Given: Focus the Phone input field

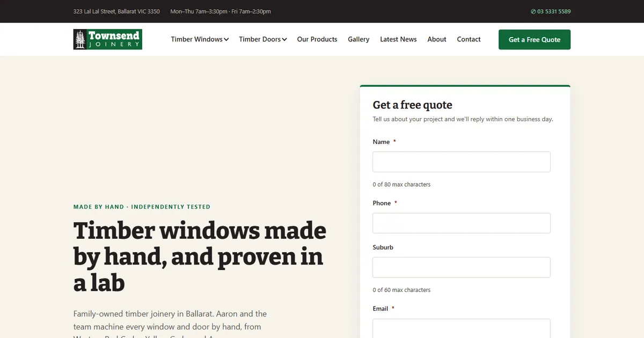Looking at the screenshot, I should pos(462,223).
